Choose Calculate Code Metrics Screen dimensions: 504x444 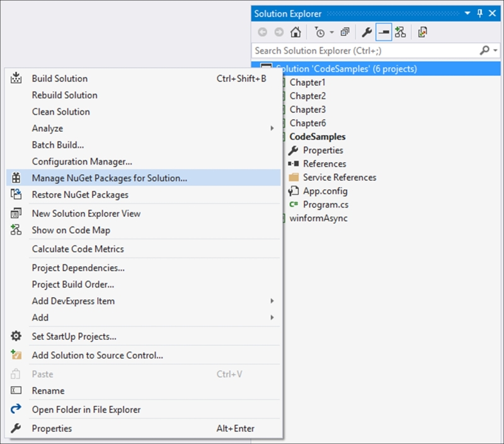[x=144, y=248]
